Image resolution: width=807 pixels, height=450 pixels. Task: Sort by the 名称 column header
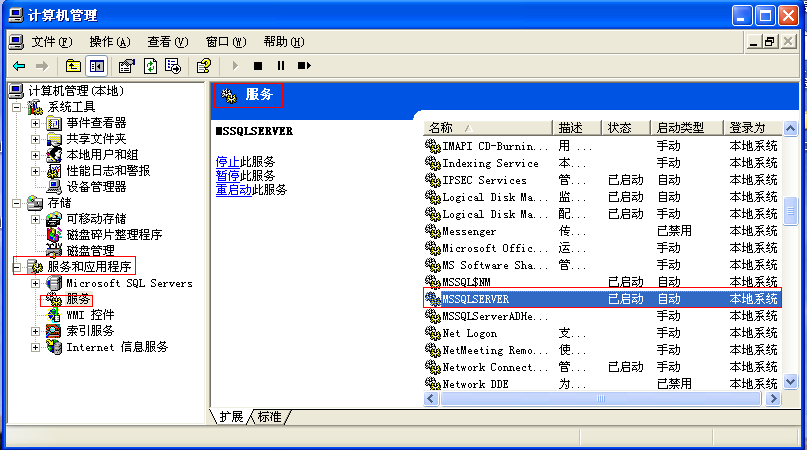click(x=487, y=128)
